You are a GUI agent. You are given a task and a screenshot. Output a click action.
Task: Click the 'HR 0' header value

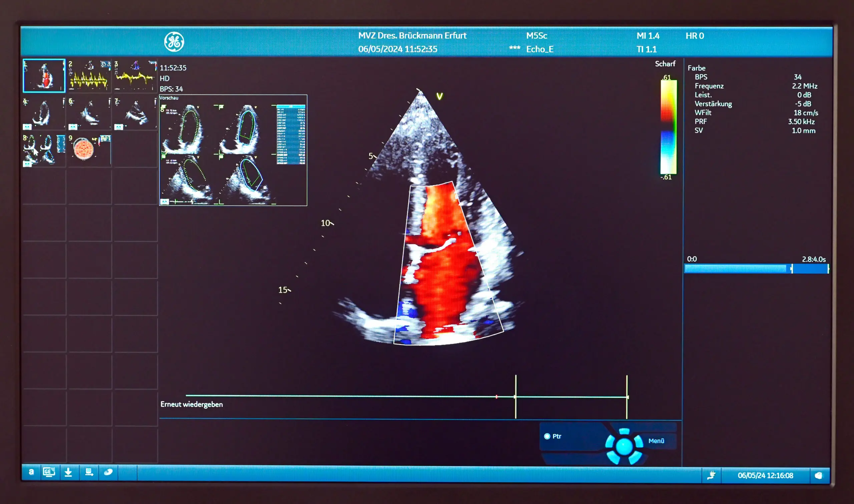tap(695, 36)
